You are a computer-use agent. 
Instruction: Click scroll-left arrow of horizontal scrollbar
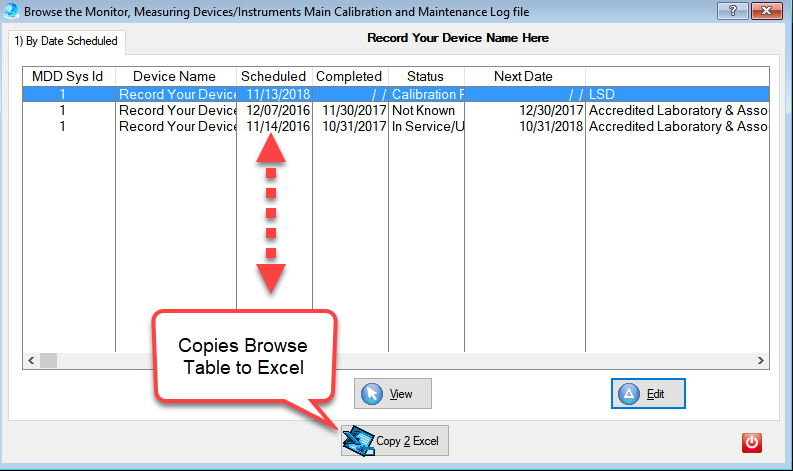pyautogui.click(x=31, y=361)
